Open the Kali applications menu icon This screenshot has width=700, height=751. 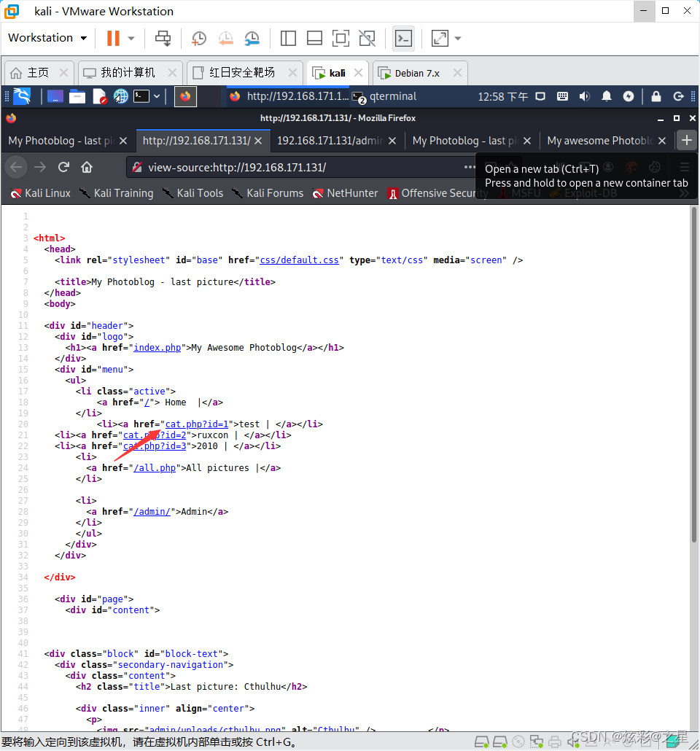pyautogui.click(x=22, y=96)
